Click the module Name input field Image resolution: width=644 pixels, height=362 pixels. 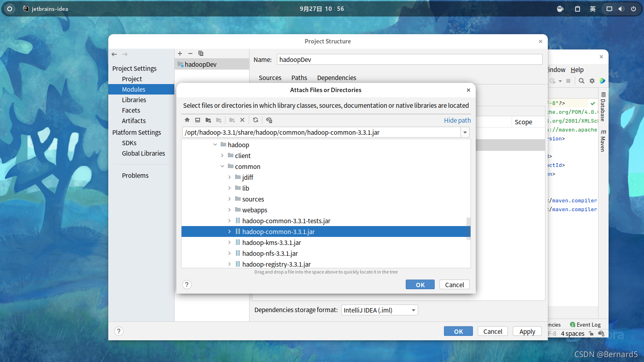(x=409, y=60)
